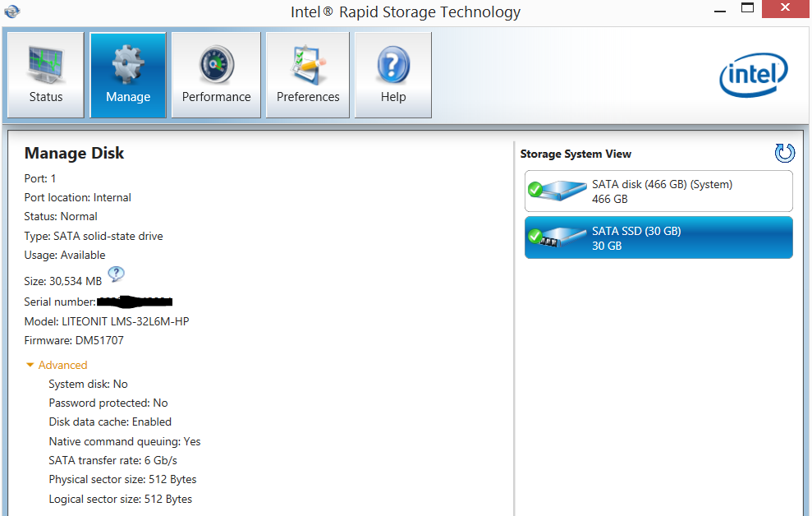
Task: Click the 'Port: 1' text
Action: tap(40, 179)
